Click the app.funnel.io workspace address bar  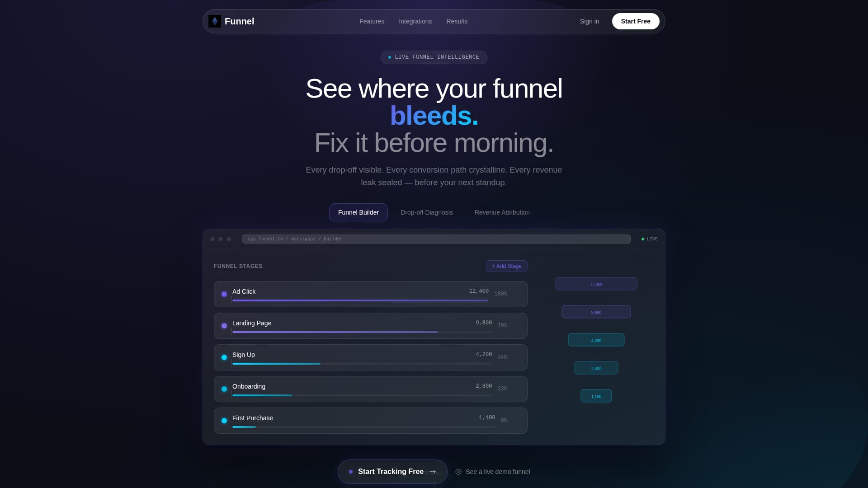click(x=436, y=239)
